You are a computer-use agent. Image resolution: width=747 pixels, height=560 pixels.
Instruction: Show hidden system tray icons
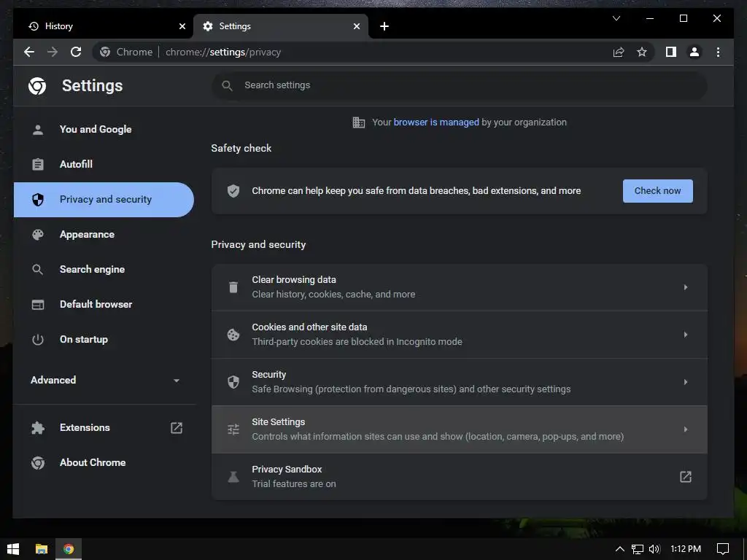pos(620,549)
